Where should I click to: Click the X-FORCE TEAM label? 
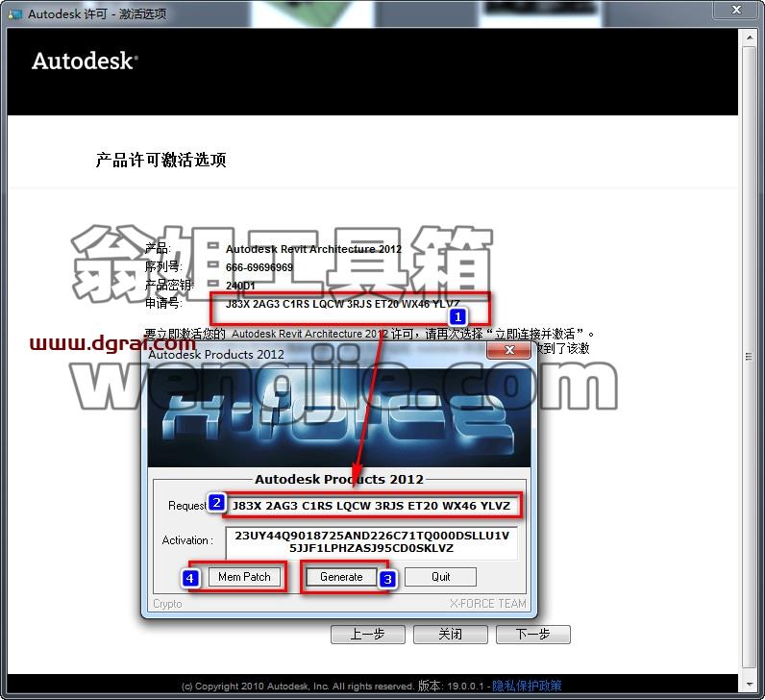pyautogui.click(x=488, y=604)
